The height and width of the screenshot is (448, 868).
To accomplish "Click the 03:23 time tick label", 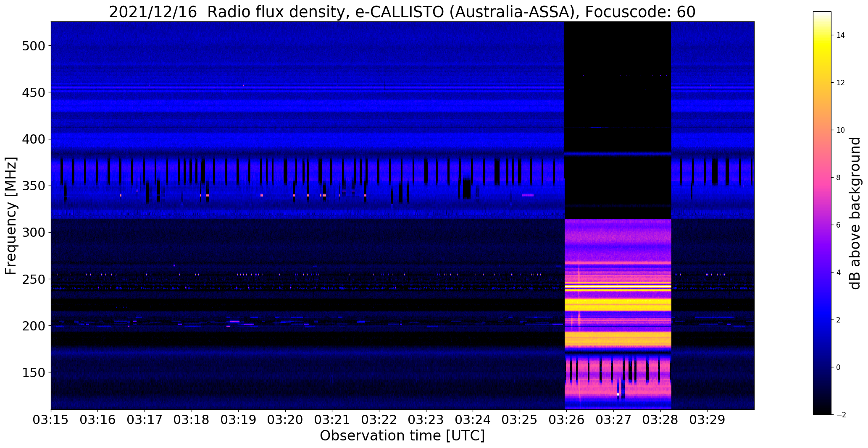I will pyautogui.click(x=426, y=420).
